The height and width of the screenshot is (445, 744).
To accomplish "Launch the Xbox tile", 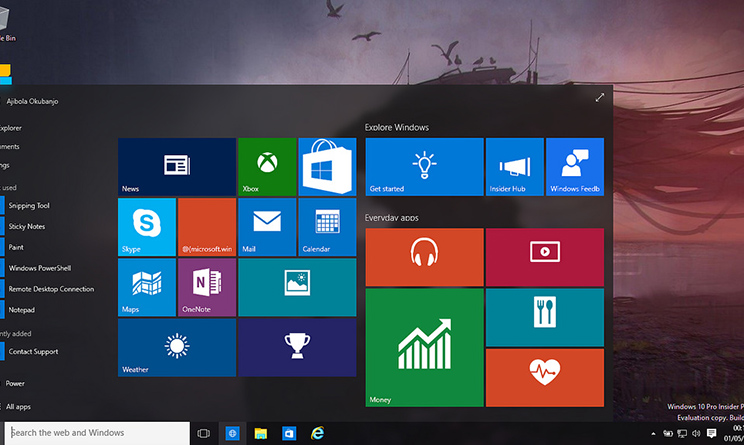I will pyautogui.click(x=267, y=167).
